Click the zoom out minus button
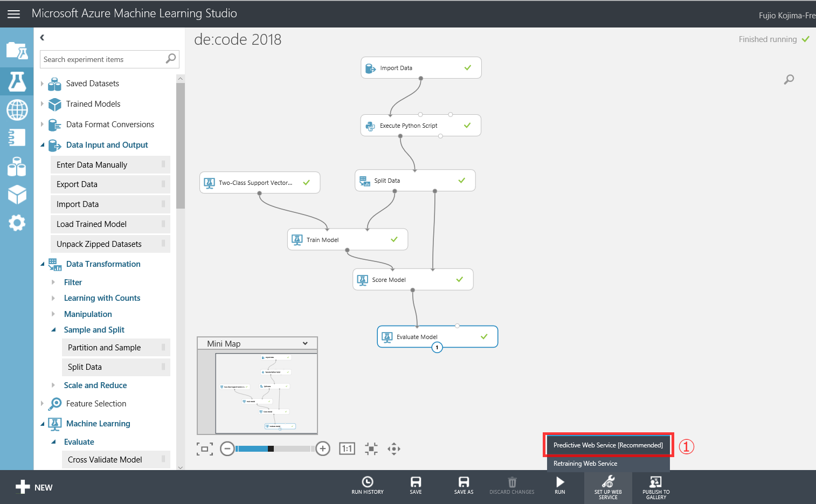Screen dimensions: 816x504 (x=227, y=448)
